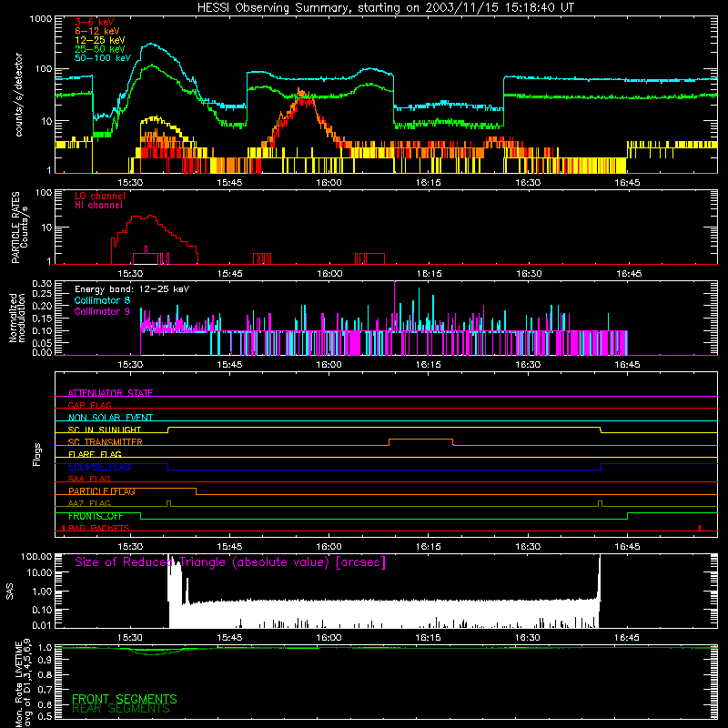Select the '6-12 keV' legend label
Screen dimensions: 728x728
(x=97, y=31)
